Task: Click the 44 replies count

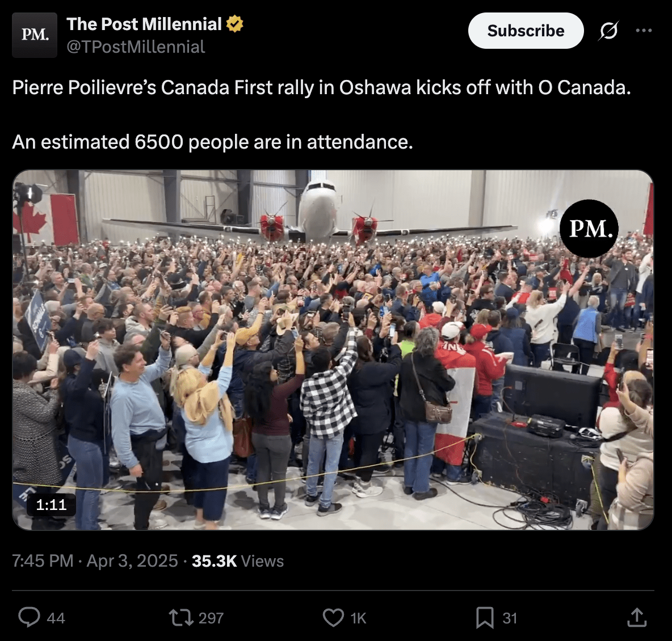Action: (56, 618)
